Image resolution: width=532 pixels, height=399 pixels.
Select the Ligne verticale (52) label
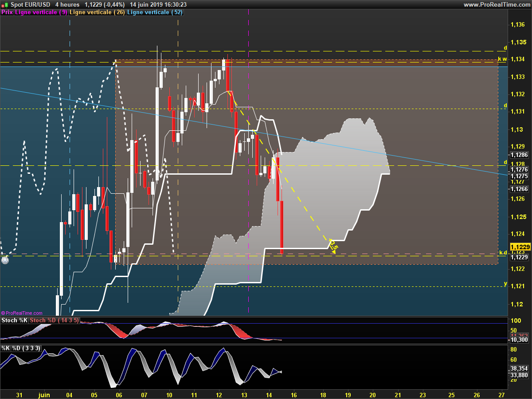point(155,12)
